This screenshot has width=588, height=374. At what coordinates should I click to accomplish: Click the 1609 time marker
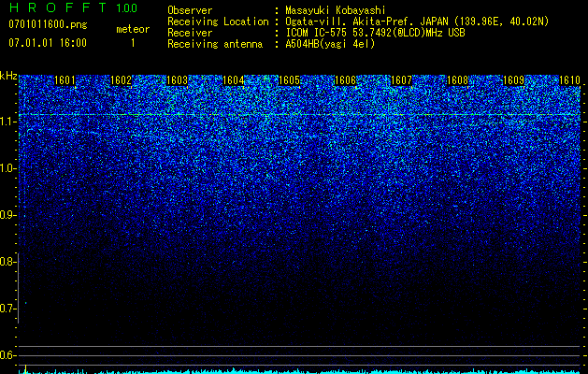pyautogui.click(x=513, y=80)
